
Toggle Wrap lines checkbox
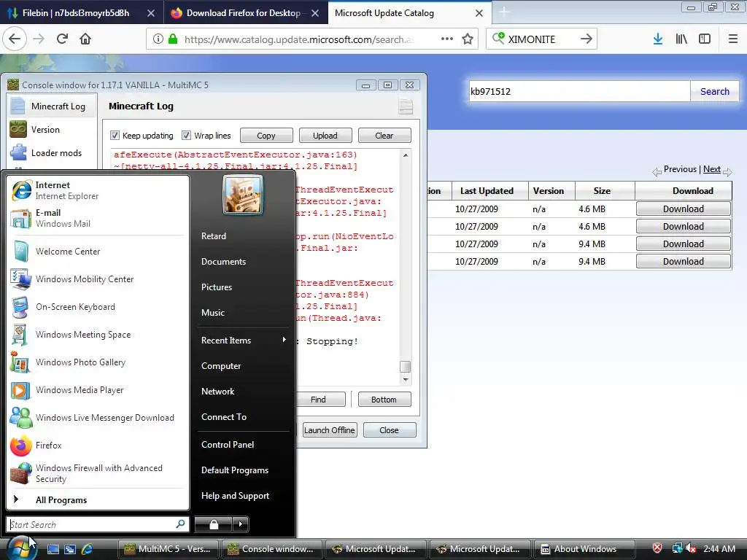coord(186,136)
